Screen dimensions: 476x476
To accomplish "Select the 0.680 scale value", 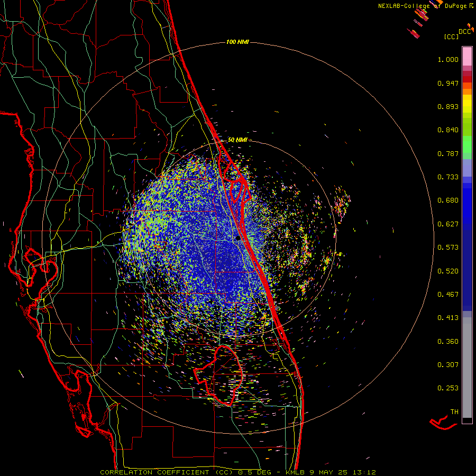I will pos(448,200).
